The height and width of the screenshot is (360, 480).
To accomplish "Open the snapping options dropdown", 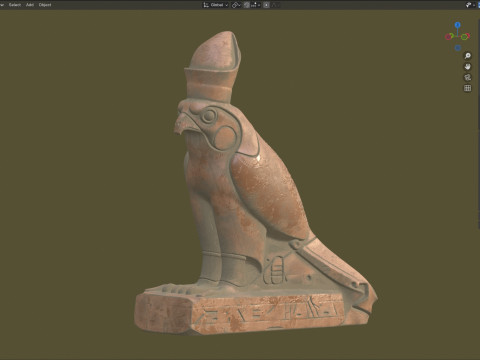I will point(256,5).
